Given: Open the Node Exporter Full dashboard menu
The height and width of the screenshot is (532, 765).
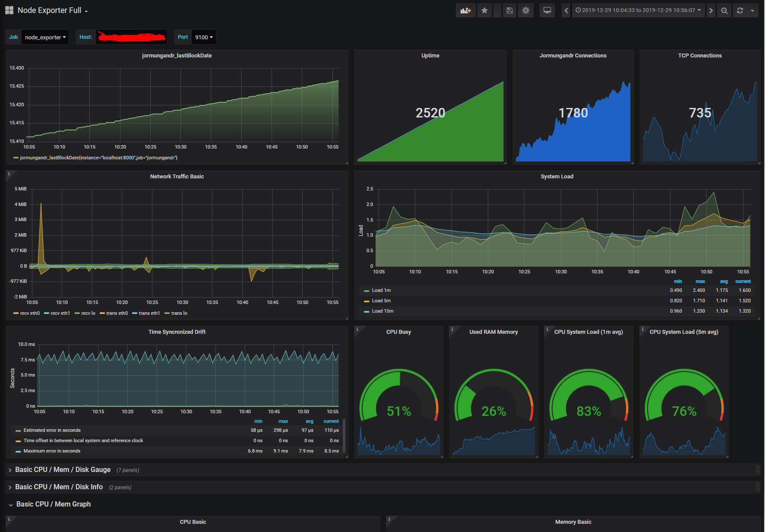Looking at the screenshot, I should click(52, 10).
